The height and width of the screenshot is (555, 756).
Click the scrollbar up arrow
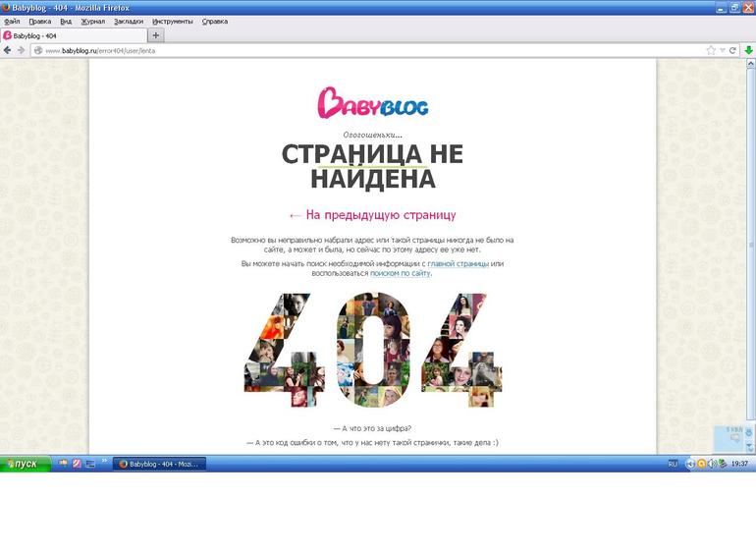pos(751,63)
